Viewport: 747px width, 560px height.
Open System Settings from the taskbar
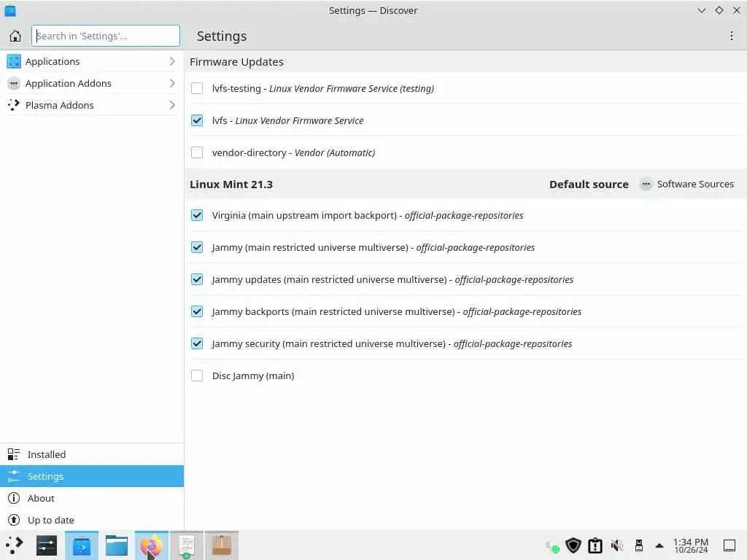(47, 545)
